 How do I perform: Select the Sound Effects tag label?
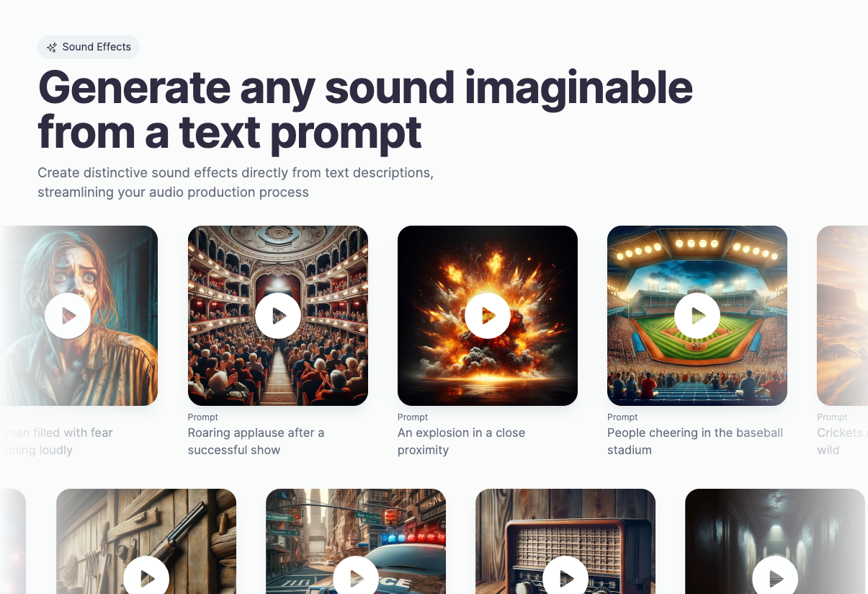click(x=97, y=47)
